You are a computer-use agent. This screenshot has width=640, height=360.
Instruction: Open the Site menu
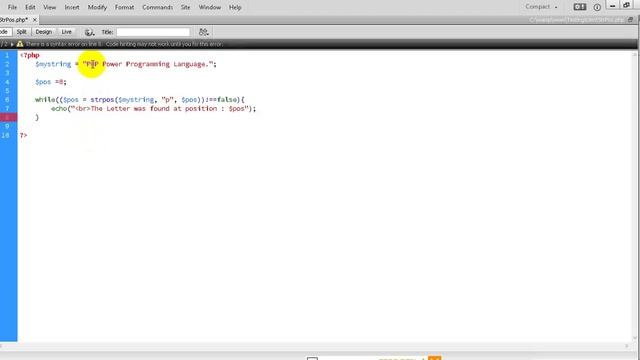(x=186, y=7)
